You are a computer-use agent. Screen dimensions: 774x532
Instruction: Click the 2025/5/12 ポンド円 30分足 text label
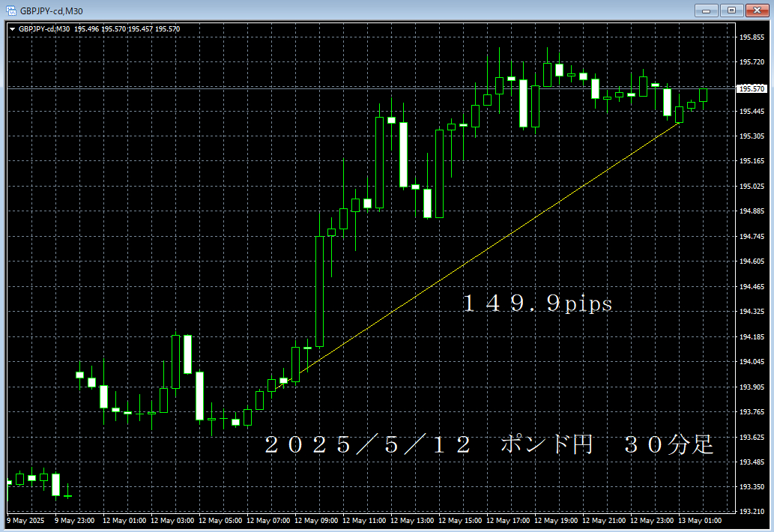489,444
